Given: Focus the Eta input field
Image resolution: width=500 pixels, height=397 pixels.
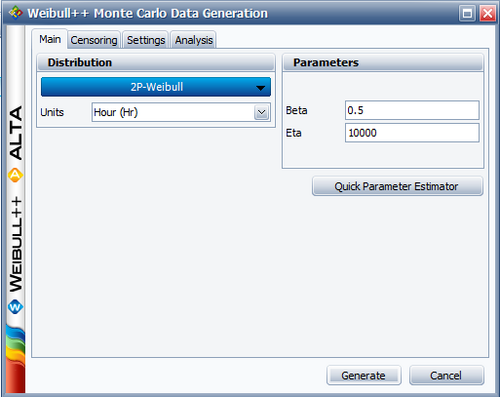Looking at the screenshot, I should tap(412, 133).
